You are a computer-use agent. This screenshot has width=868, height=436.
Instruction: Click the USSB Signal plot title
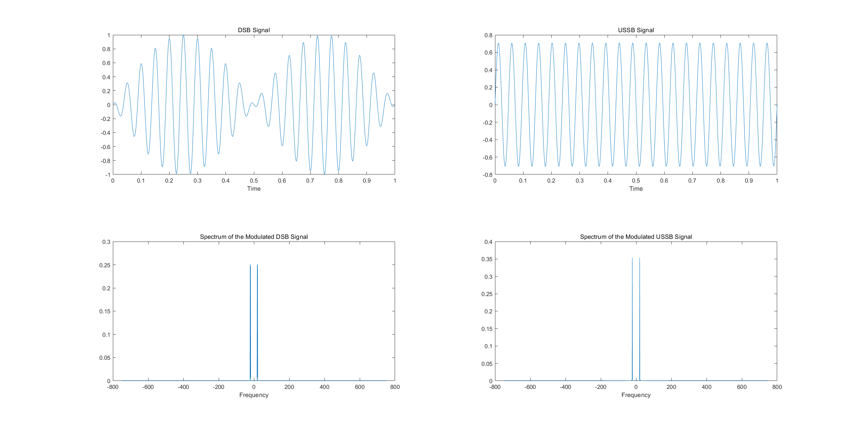tap(636, 30)
